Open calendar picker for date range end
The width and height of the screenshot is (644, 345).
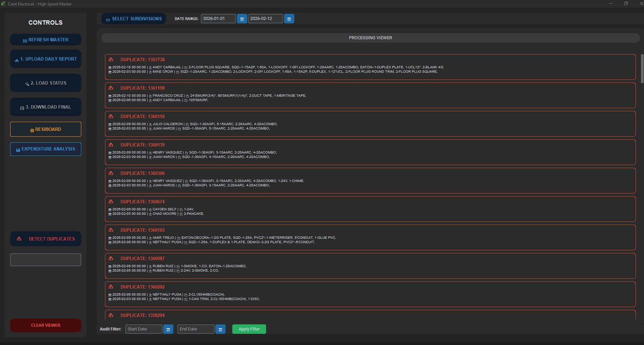(289, 19)
